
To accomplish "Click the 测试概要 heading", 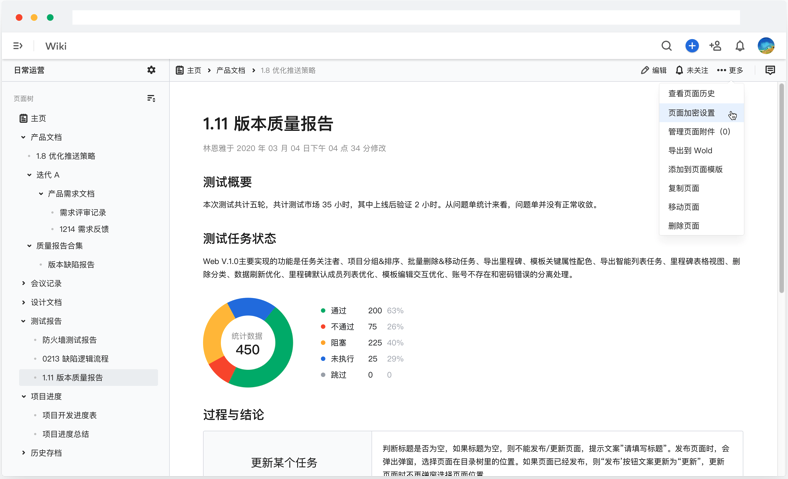I will coord(227,182).
